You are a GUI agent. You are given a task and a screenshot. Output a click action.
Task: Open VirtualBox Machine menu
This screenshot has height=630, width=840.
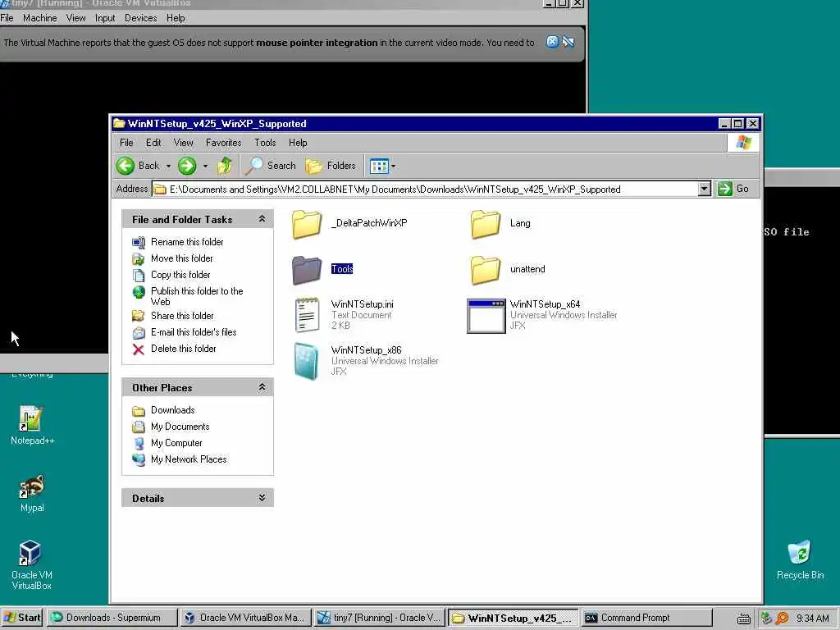(x=39, y=18)
